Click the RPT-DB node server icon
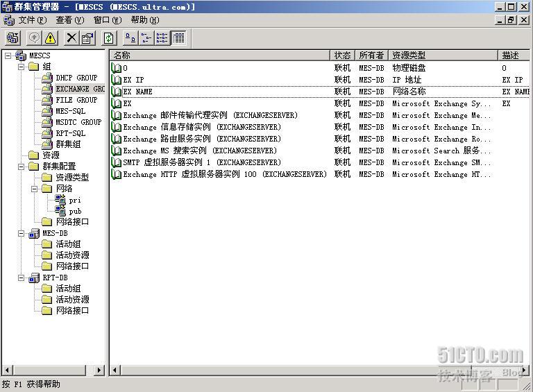533x392 pixels. [34, 278]
